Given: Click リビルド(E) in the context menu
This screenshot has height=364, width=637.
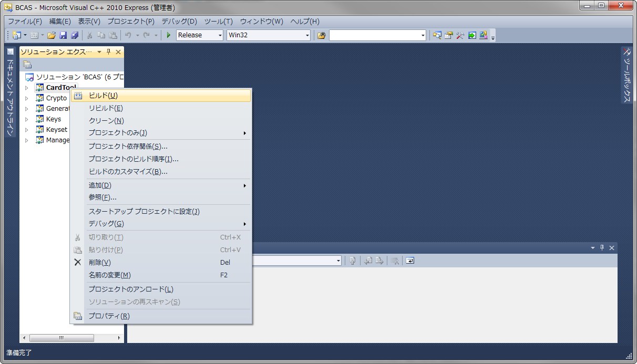Looking at the screenshot, I should (x=106, y=108).
